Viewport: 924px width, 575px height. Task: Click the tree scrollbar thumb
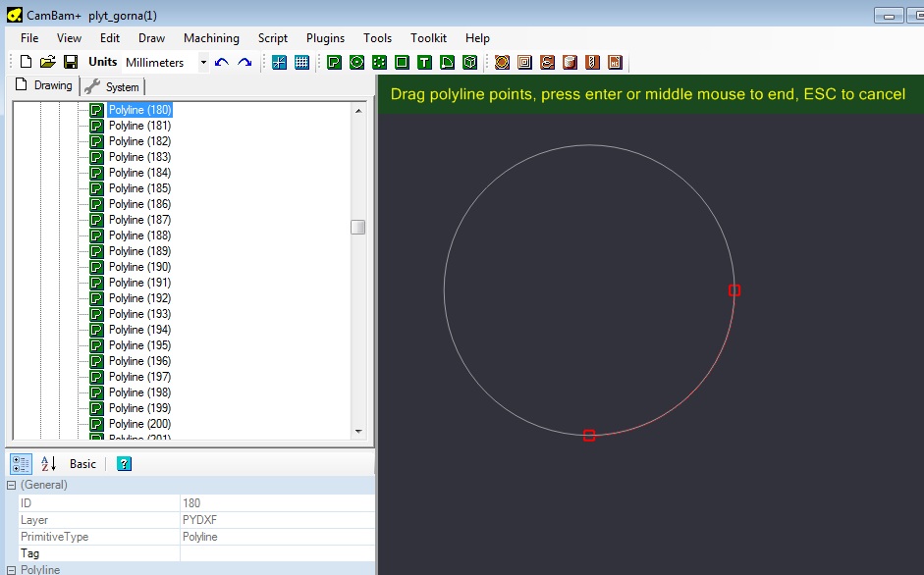click(357, 227)
